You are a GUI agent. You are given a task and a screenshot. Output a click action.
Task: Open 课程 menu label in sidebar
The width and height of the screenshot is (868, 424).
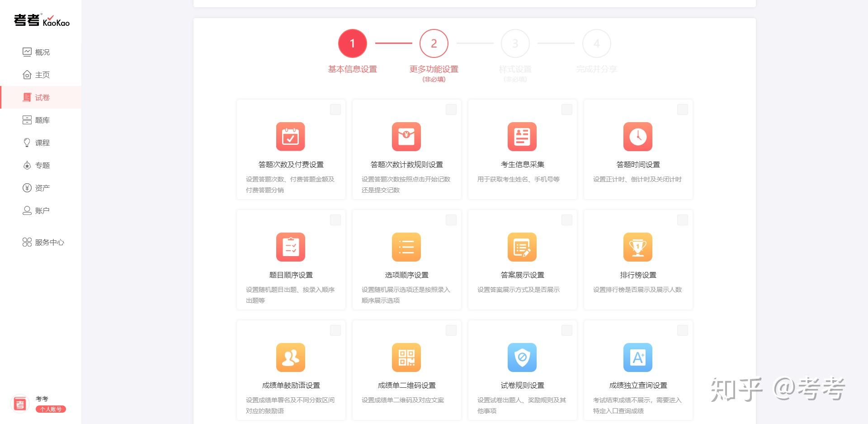click(42, 143)
